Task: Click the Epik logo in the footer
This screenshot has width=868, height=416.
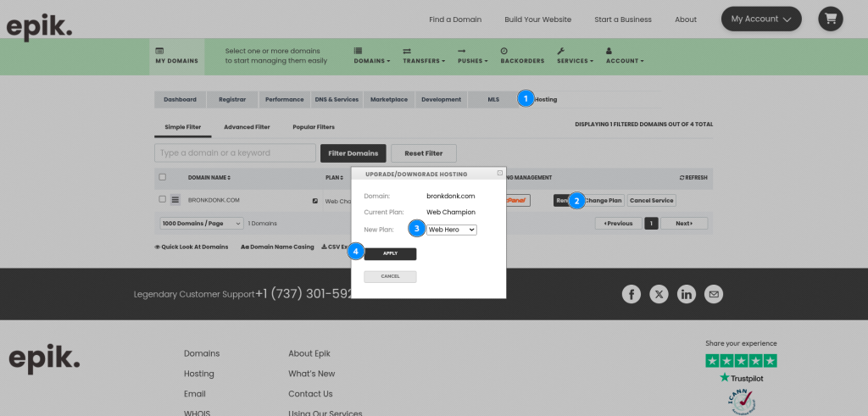Action: (44, 359)
